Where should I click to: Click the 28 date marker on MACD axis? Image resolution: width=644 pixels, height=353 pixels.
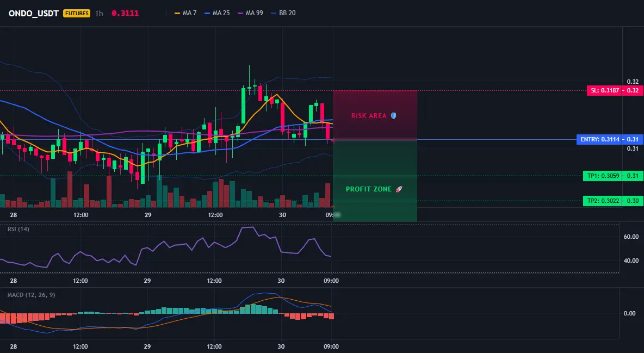pos(14,346)
